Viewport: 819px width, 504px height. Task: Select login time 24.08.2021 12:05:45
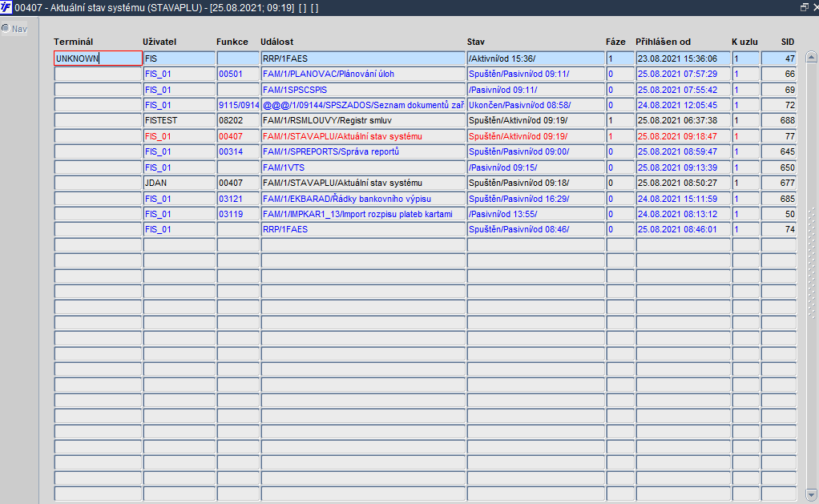click(x=684, y=105)
